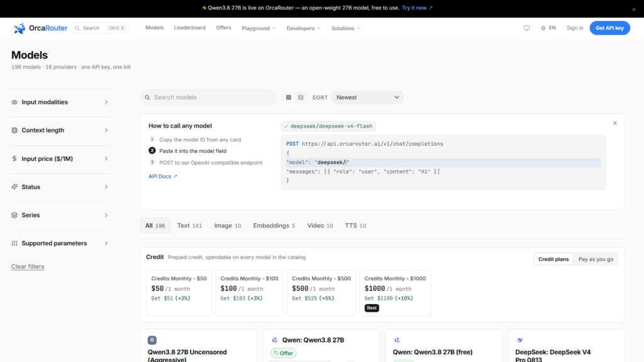This screenshot has height=362, width=644.
Task: Expand the Series filter
Action: pyautogui.click(x=60, y=215)
